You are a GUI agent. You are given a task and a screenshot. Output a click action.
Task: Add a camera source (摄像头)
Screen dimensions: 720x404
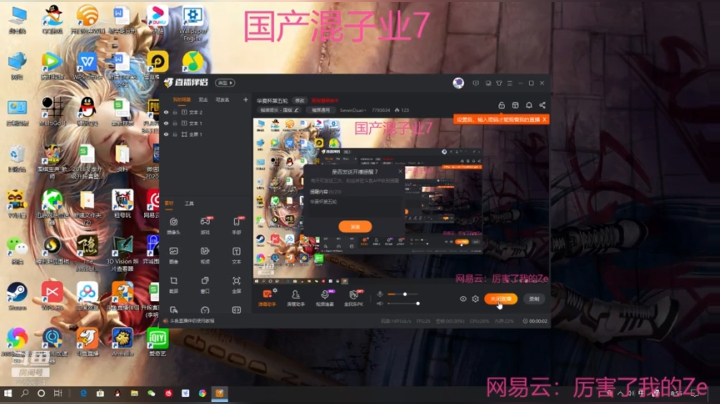click(x=174, y=225)
